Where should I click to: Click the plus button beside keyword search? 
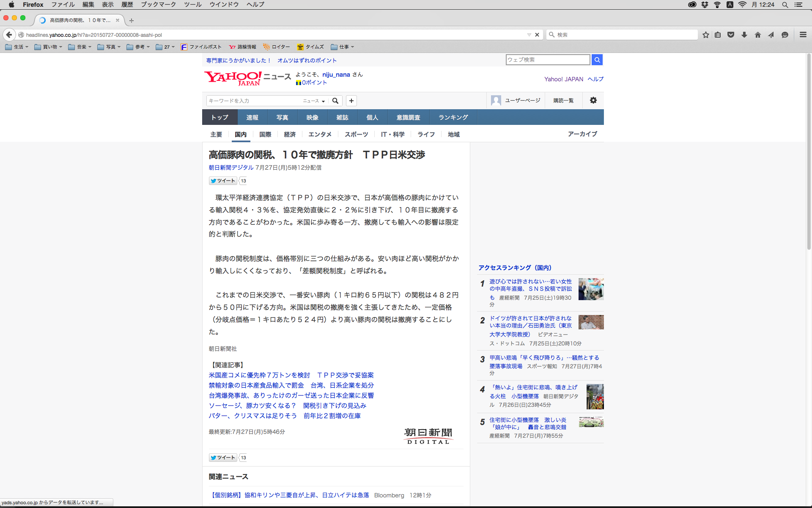coord(351,101)
